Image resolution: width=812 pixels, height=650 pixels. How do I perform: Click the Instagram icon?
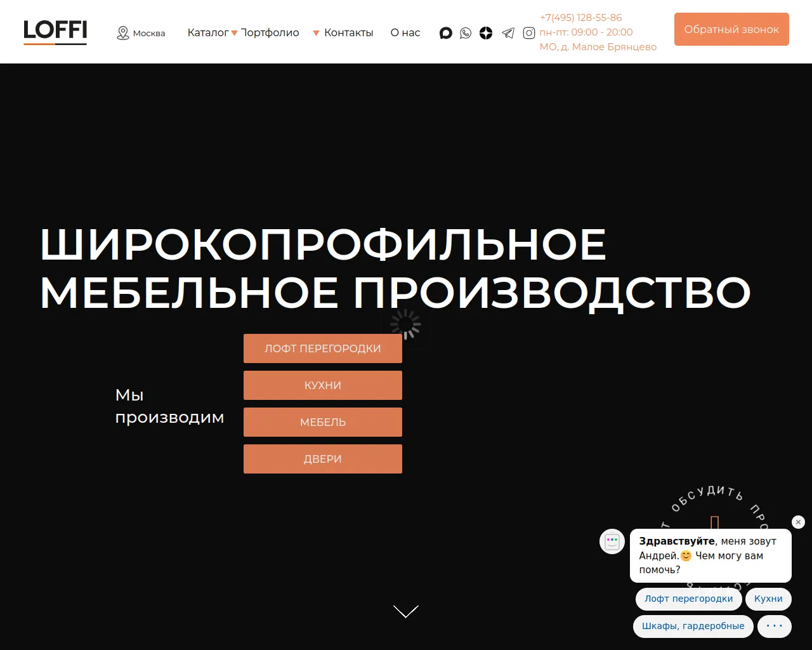pyautogui.click(x=528, y=33)
